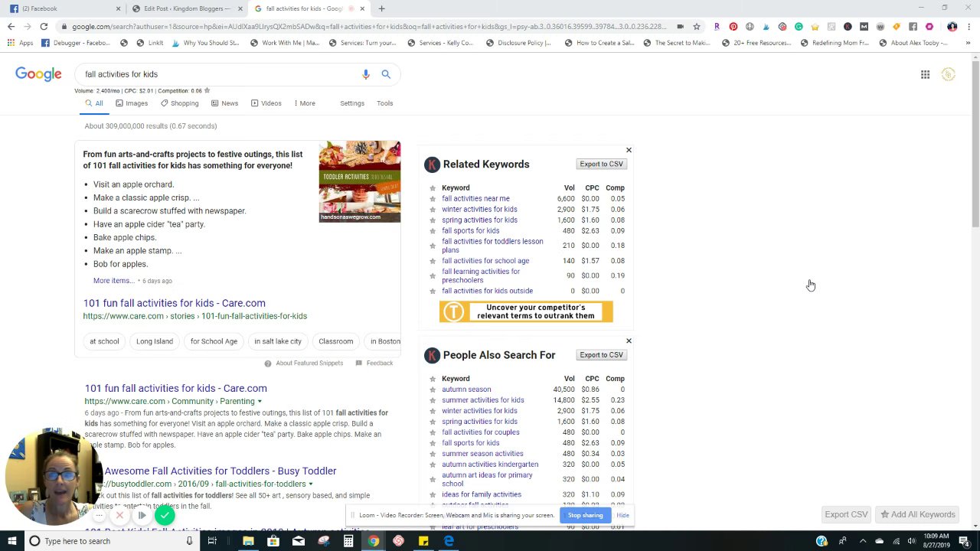Select the 'Long Island' chip
Image resolution: width=980 pixels, height=551 pixels.
[x=155, y=341]
